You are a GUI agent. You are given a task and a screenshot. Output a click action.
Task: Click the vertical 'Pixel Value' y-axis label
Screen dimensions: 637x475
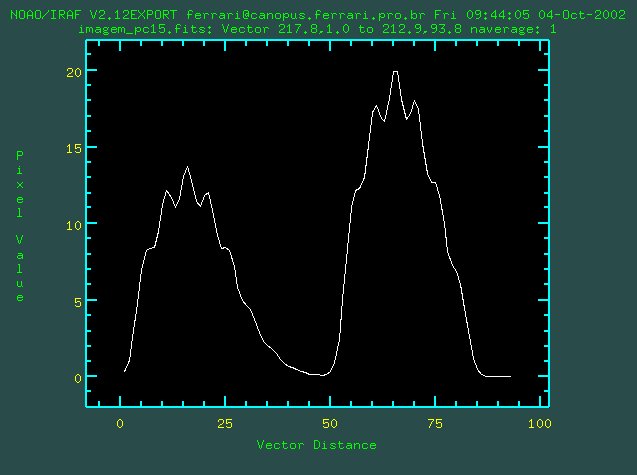[x=20, y=226]
